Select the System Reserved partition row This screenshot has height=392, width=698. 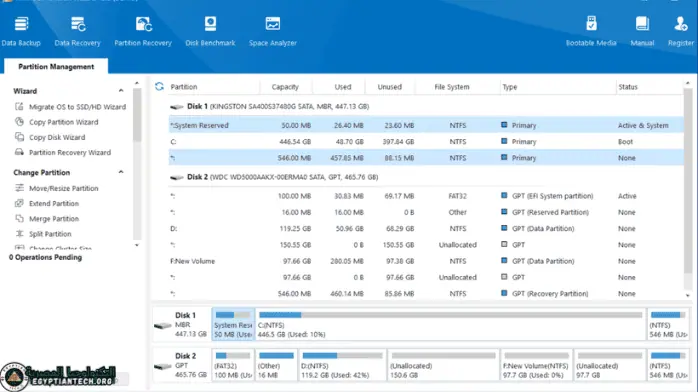click(x=426, y=125)
